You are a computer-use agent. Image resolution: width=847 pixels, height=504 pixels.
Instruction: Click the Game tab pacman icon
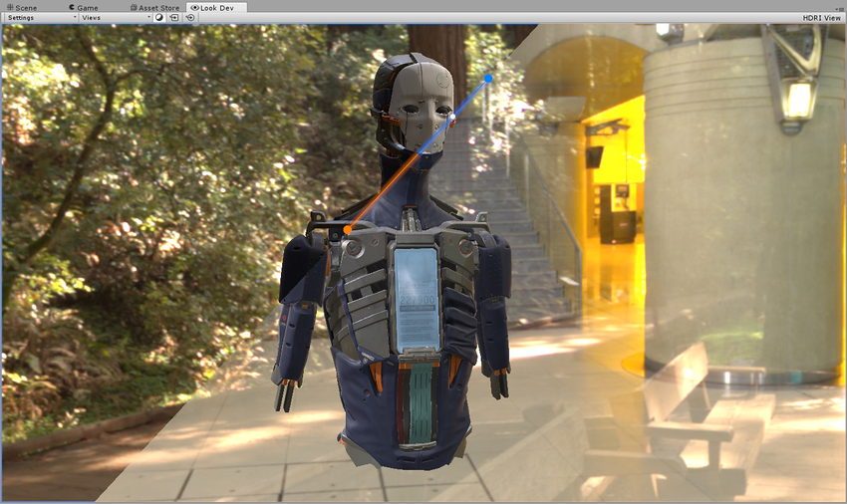pos(72,8)
